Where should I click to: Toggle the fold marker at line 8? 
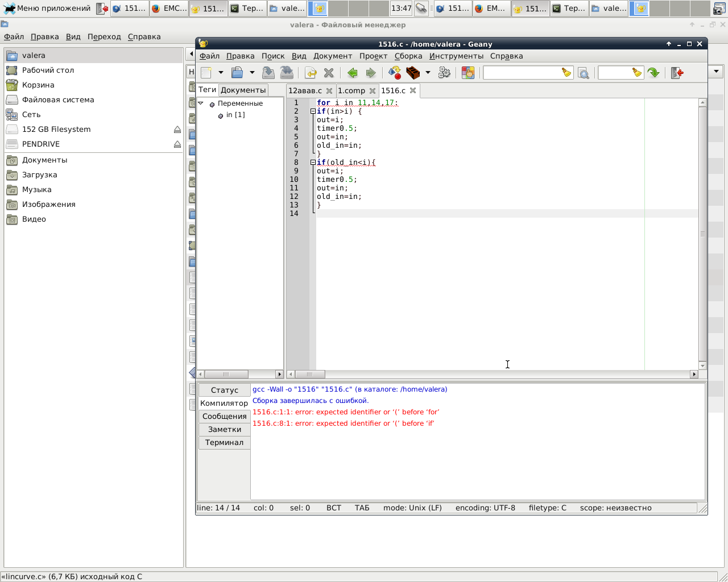tap(313, 163)
